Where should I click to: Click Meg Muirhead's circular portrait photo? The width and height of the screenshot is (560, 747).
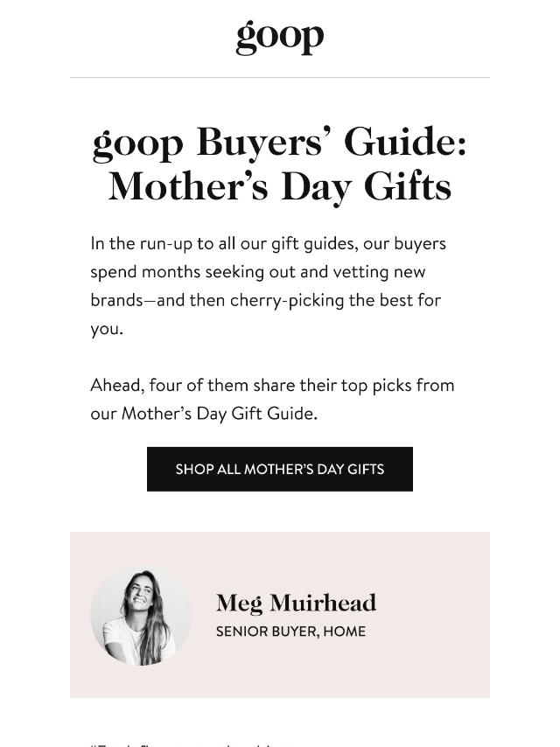[x=141, y=616]
